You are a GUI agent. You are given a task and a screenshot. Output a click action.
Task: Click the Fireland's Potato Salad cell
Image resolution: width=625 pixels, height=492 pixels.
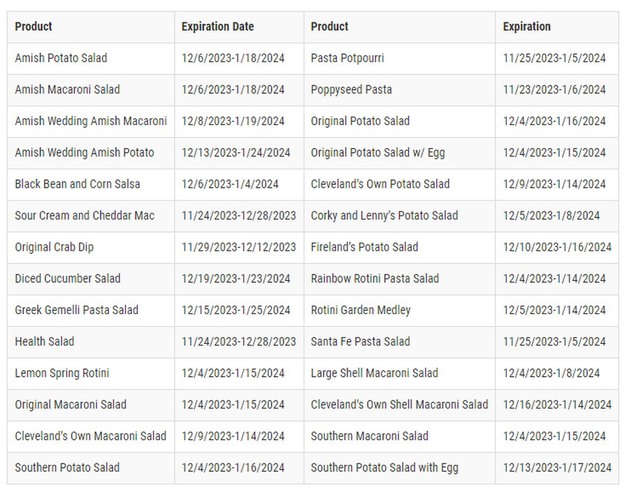[364, 248]
